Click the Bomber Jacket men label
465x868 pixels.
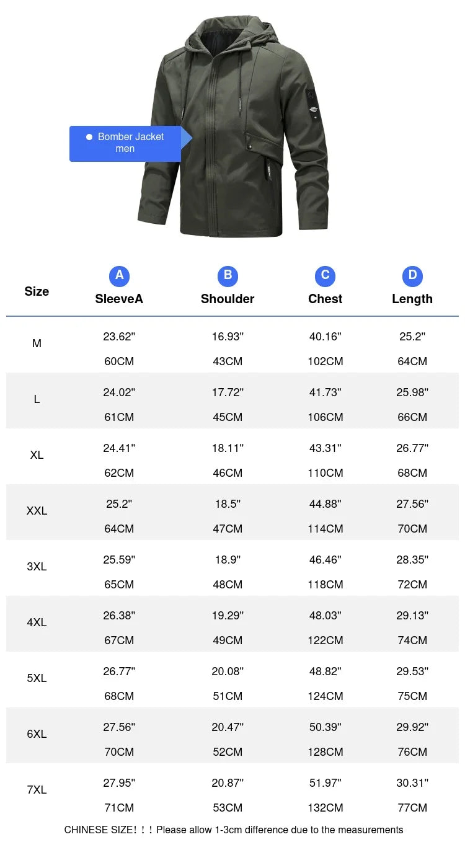[x=125, y=143]
